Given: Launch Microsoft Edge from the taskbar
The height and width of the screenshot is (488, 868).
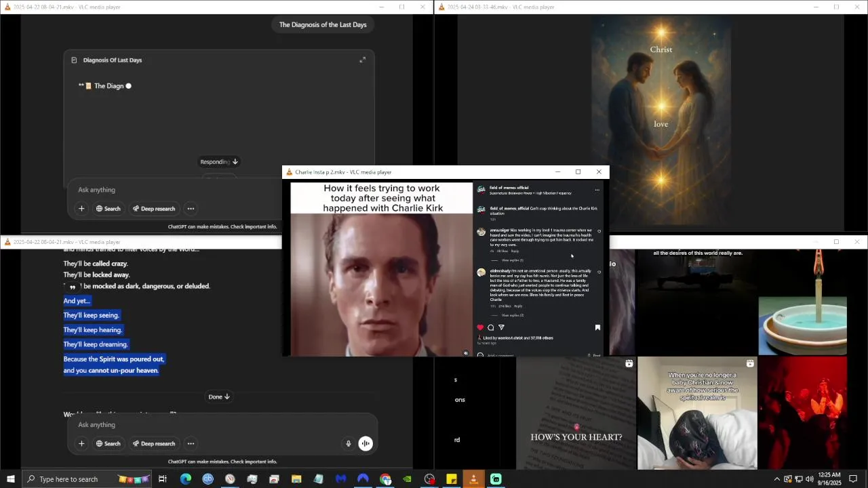Looking at the screenshot, I should tap(185, 479).
